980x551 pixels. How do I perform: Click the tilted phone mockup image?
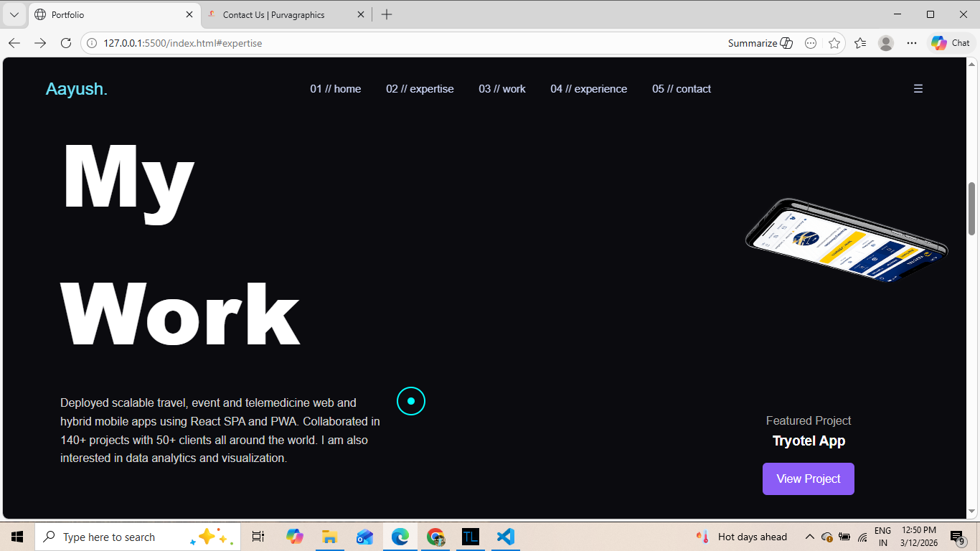pos(847,240)
